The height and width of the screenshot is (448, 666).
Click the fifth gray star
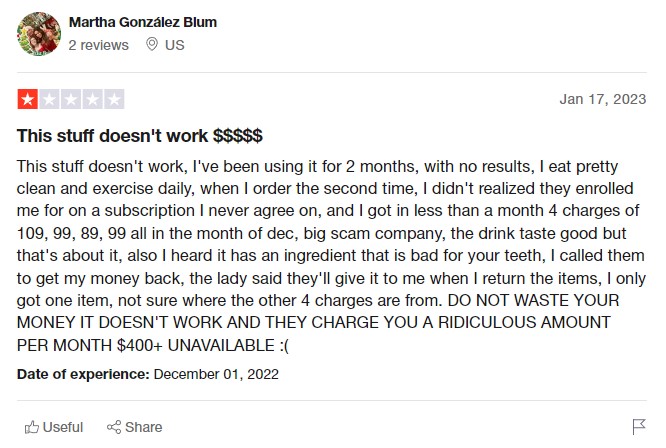[x=114, y=99]
